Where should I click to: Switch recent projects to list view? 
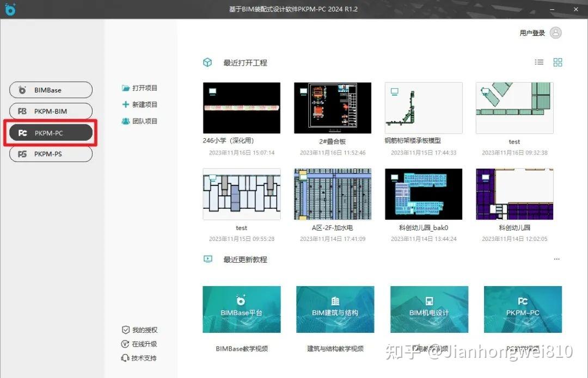pos(539,62)
